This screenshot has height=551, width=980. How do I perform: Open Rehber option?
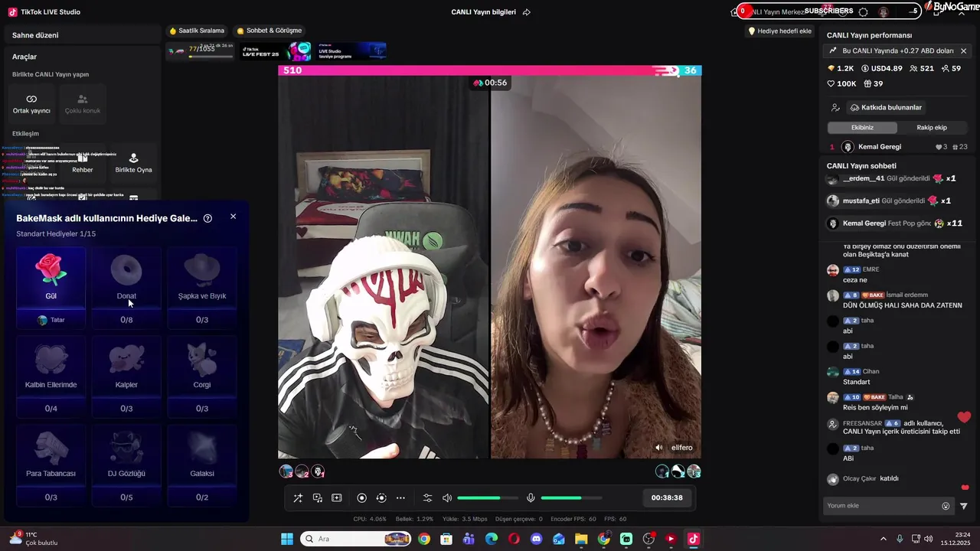(83, 163)
